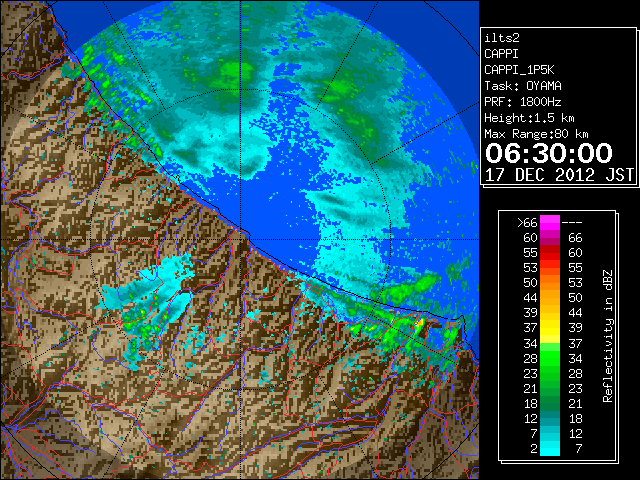Select the "PRF: 1800Hz" text

(523, 102)
